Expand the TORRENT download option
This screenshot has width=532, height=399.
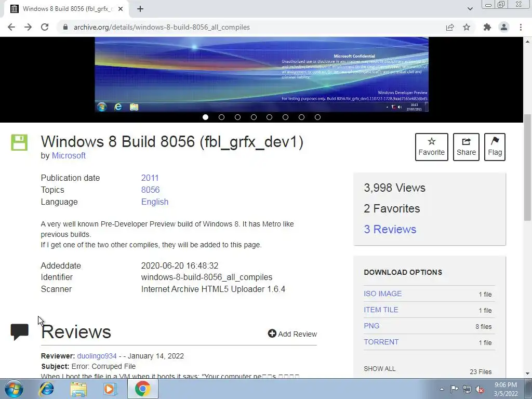click(x=381, y=342)
